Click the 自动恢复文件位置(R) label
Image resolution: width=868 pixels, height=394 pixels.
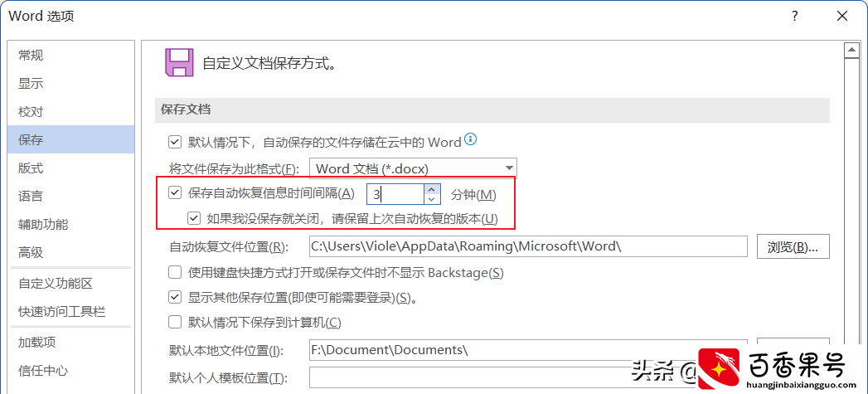(x=229, y=247)
